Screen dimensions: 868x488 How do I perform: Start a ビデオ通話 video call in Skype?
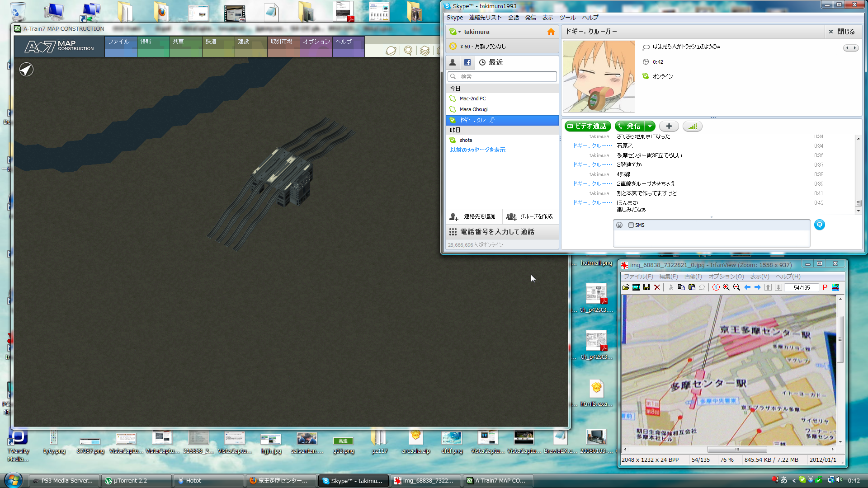(587, 126)
